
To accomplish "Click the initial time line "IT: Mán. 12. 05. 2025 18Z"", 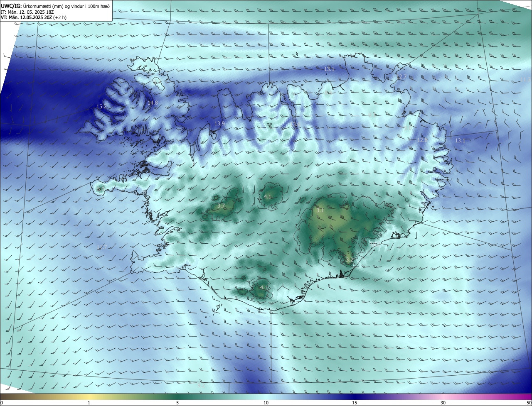I will coord(27,12).
